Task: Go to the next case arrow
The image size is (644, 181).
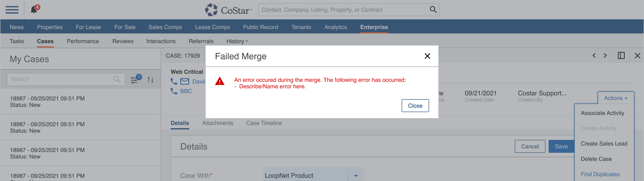Action: coord(605,56)
